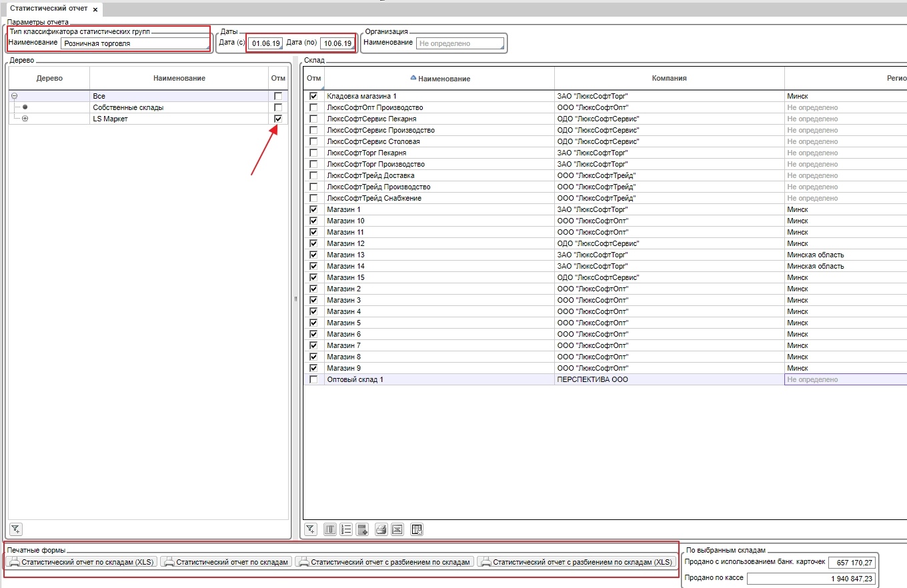Click the printer icon in Склад toolbar
907x588 pixels.
pos(381,529)
